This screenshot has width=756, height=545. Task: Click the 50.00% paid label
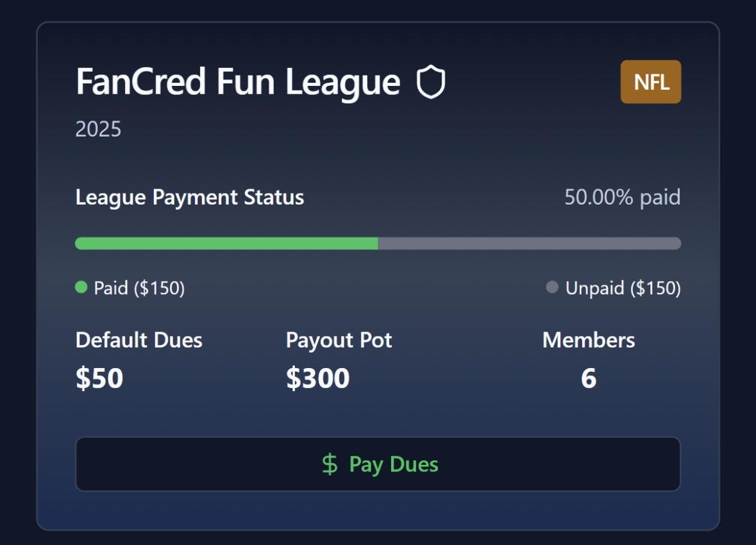(x=622, y=197)
